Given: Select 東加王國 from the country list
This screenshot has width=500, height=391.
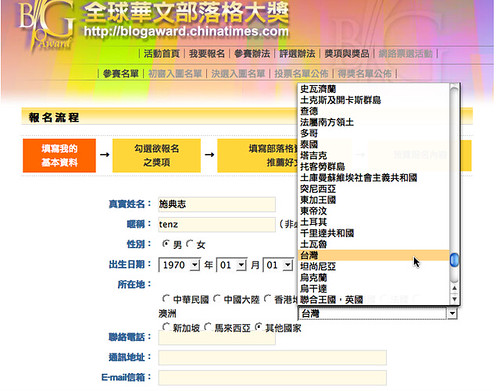Looking at the screenshot, I should click(373, 200).
